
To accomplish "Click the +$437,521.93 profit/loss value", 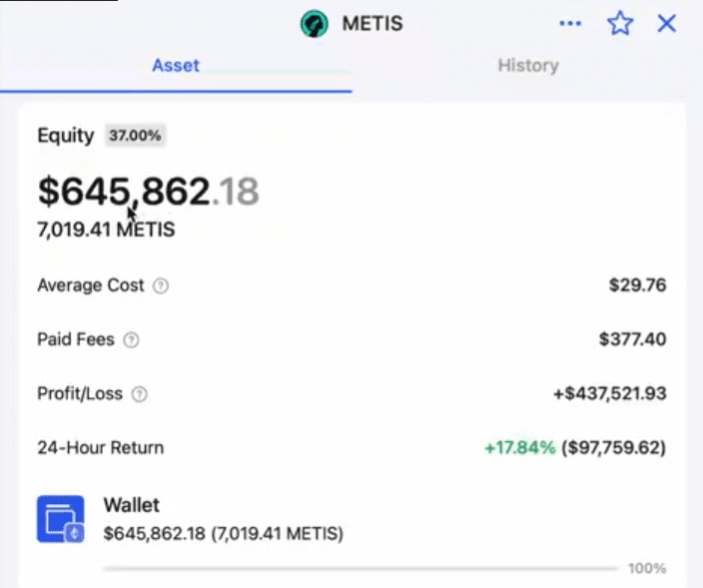I will tap(609, 394).
